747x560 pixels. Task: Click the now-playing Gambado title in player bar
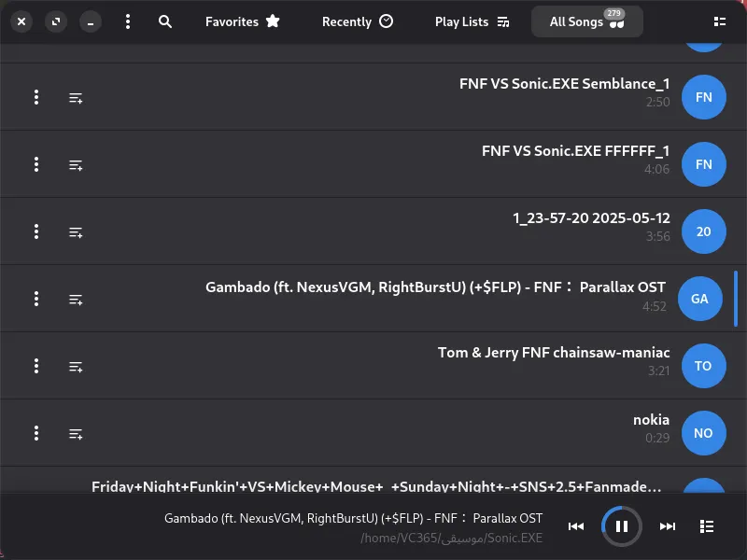point(354,518)
